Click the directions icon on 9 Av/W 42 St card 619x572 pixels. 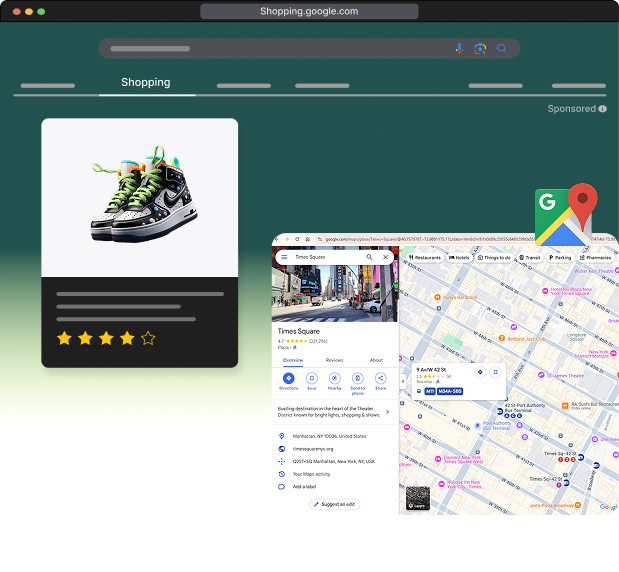pos(480,372)
